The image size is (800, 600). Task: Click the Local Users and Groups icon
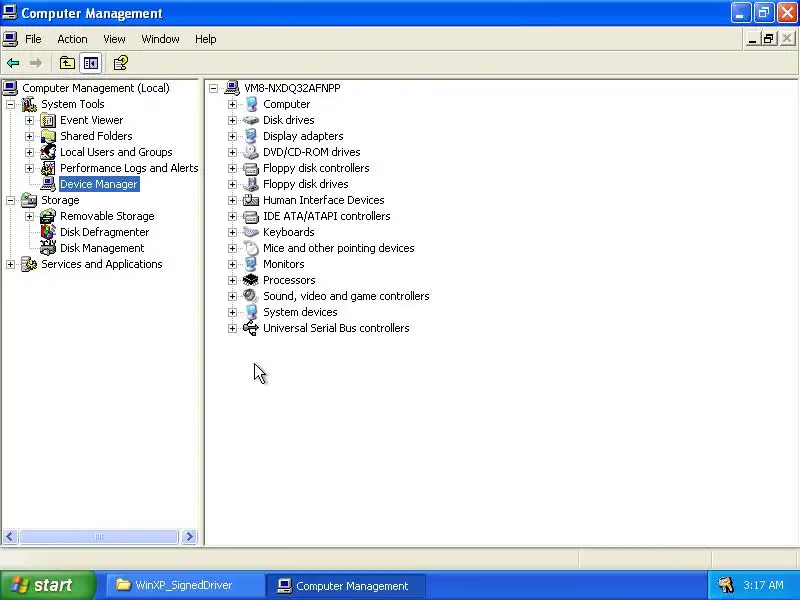pyautogui.click(x=48, y=152)
